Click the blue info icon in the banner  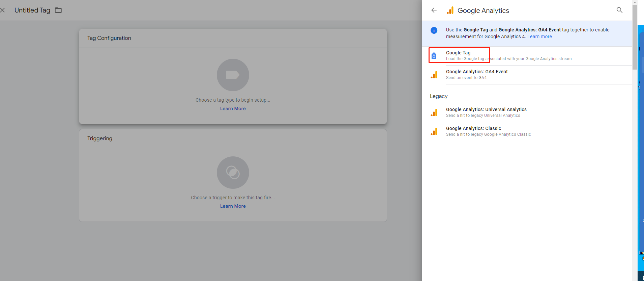434,30
